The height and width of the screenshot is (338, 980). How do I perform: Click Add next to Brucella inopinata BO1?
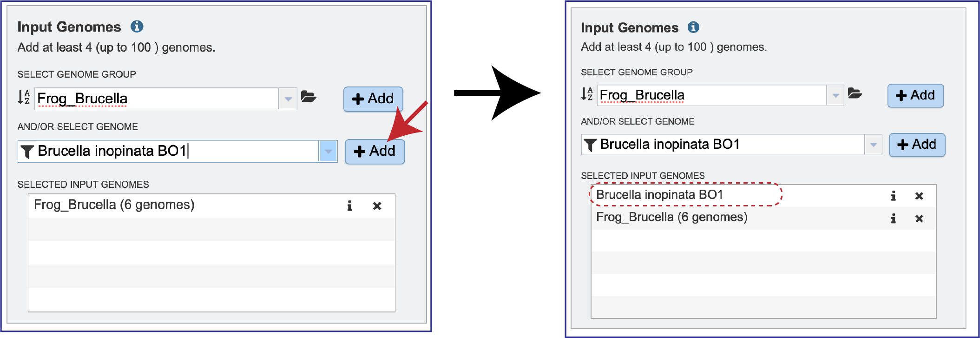pos(375,151)
